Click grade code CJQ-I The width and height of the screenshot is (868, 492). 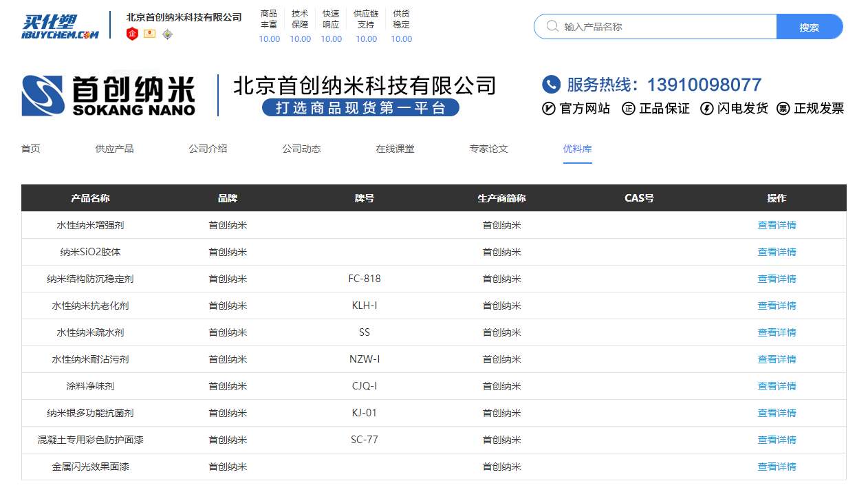click(x=365, y=386)
